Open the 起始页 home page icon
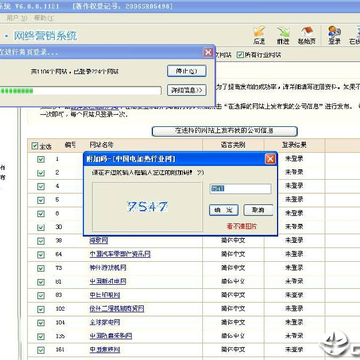This screenshot has width=360, height=360. (306, 35)
